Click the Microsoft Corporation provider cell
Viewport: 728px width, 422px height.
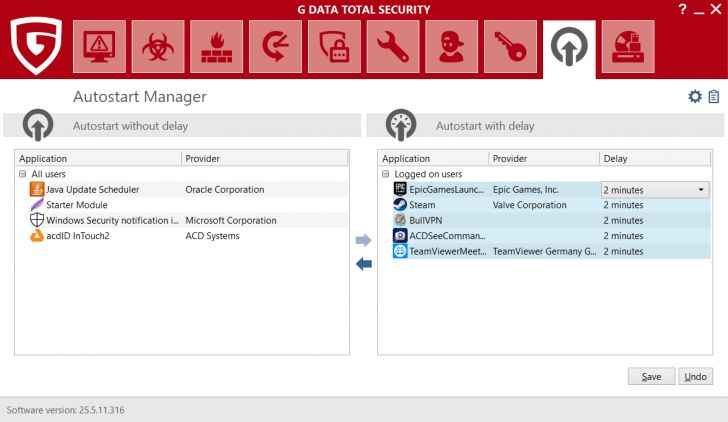click(231, 220)
